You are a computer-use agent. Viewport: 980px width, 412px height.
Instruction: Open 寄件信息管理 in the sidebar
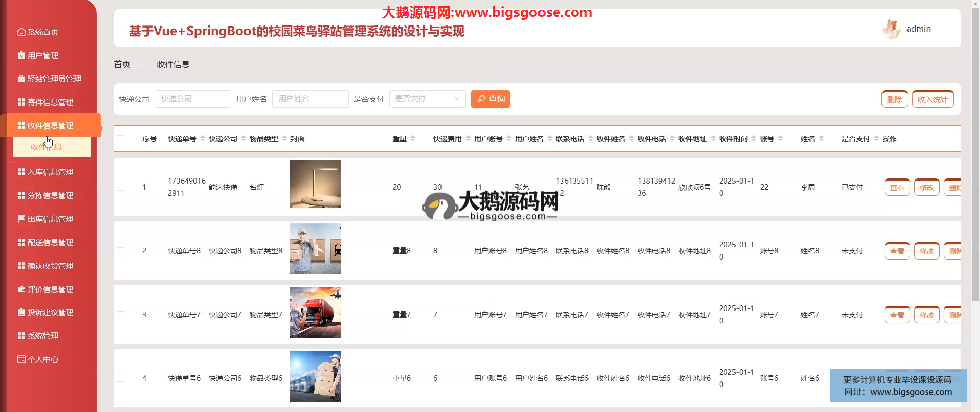[x=50, y=102]
